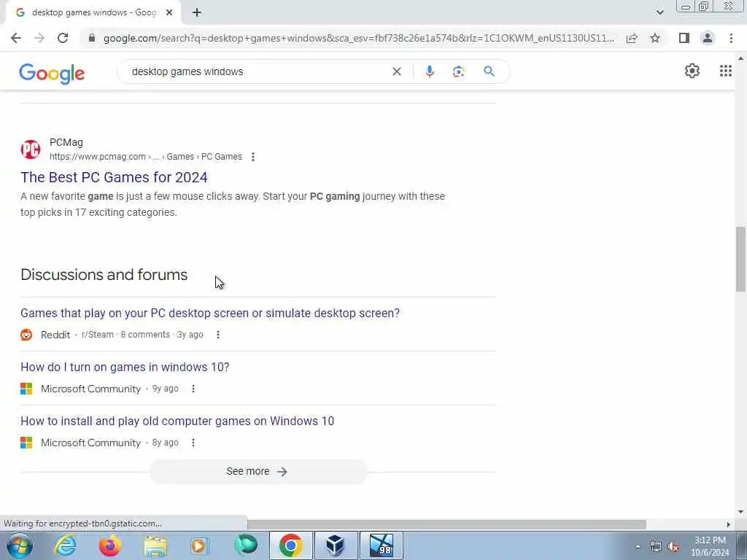Open How do I turn on games link

click(x=125, y=367)
